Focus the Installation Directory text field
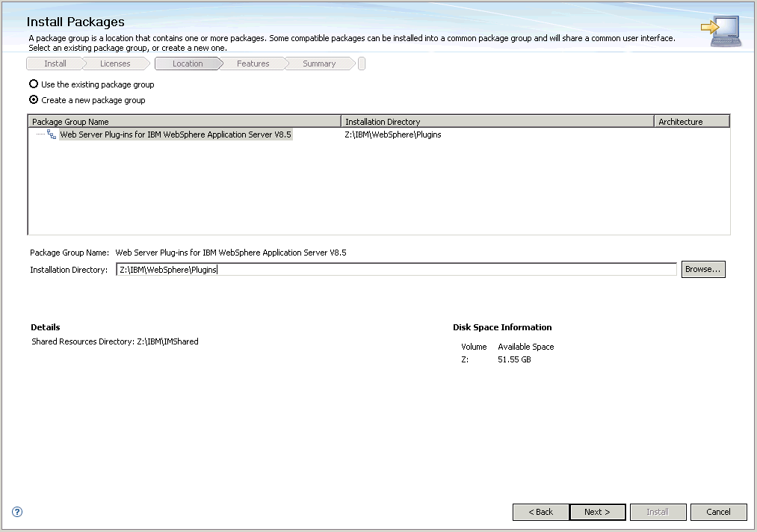Viewport: 757px width, 532px height. click(x=396, y=270)
